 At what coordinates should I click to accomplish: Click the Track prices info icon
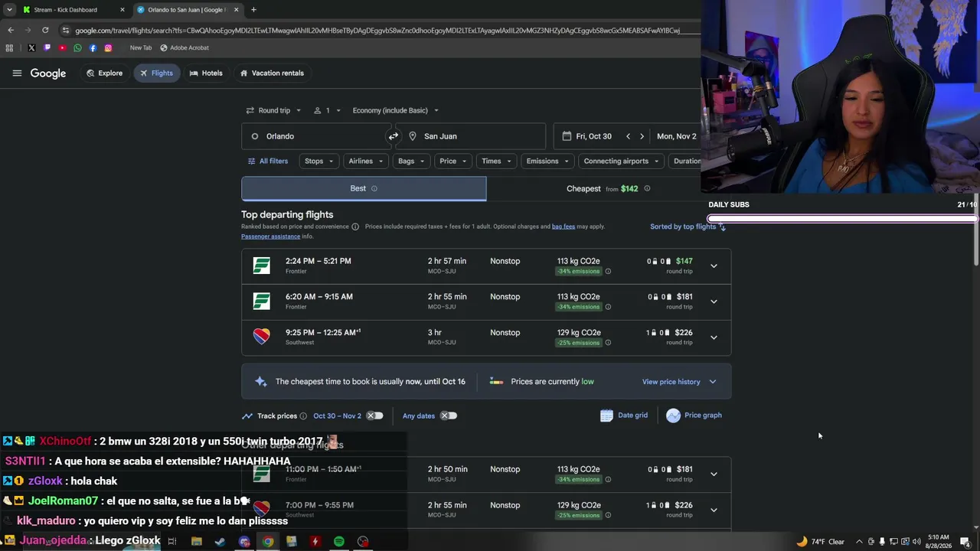[303, 416]
